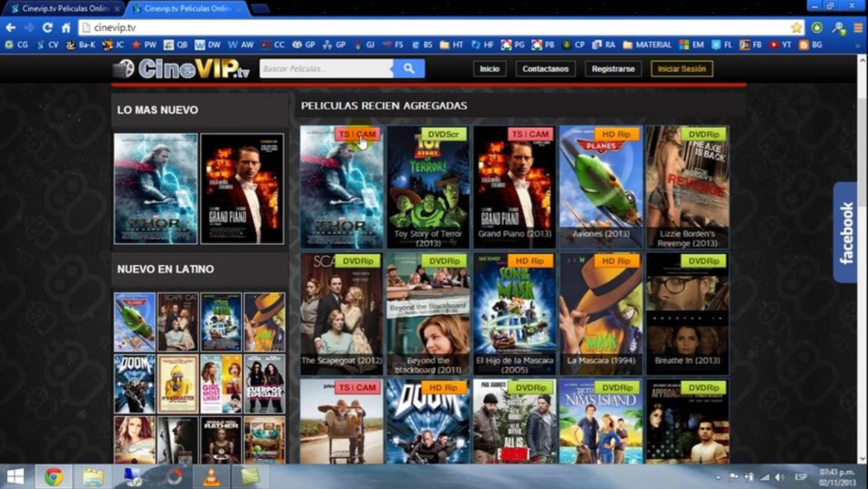
Task: Open the MATERIAL bookmark folder
Action: tap(647, 45)
